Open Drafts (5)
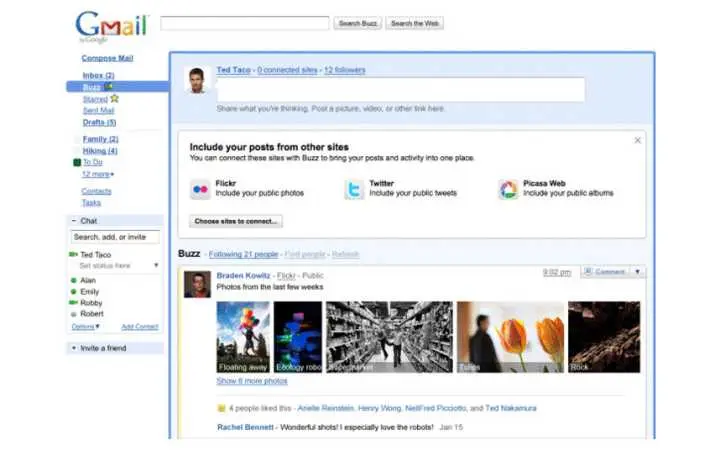720x450 pixels. pos(99,122)
